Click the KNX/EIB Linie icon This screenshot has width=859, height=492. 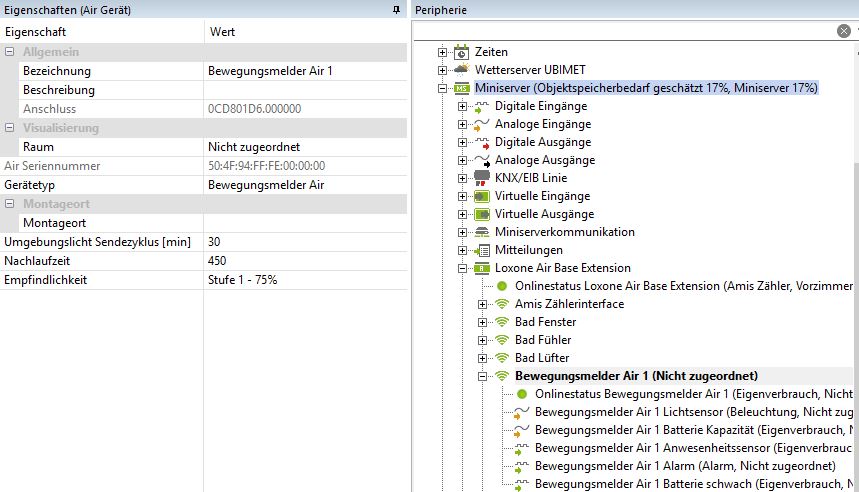(481, 178)
